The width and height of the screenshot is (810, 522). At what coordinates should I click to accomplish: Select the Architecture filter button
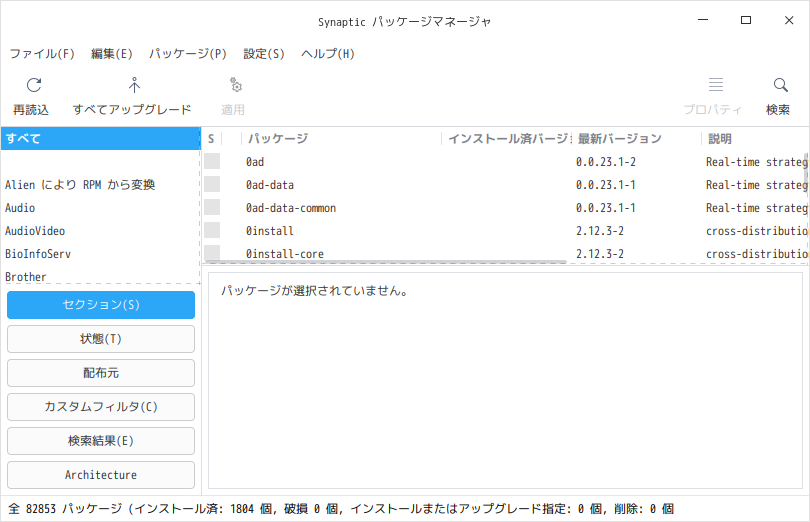[101, 475]
